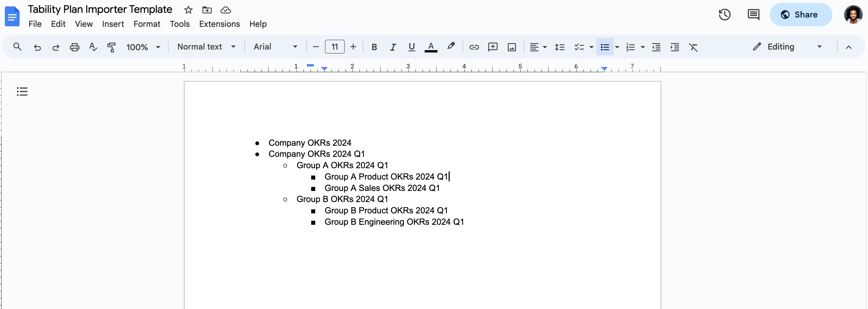
Task: Open the Normal text style dropdown
Action: (206, 47)
